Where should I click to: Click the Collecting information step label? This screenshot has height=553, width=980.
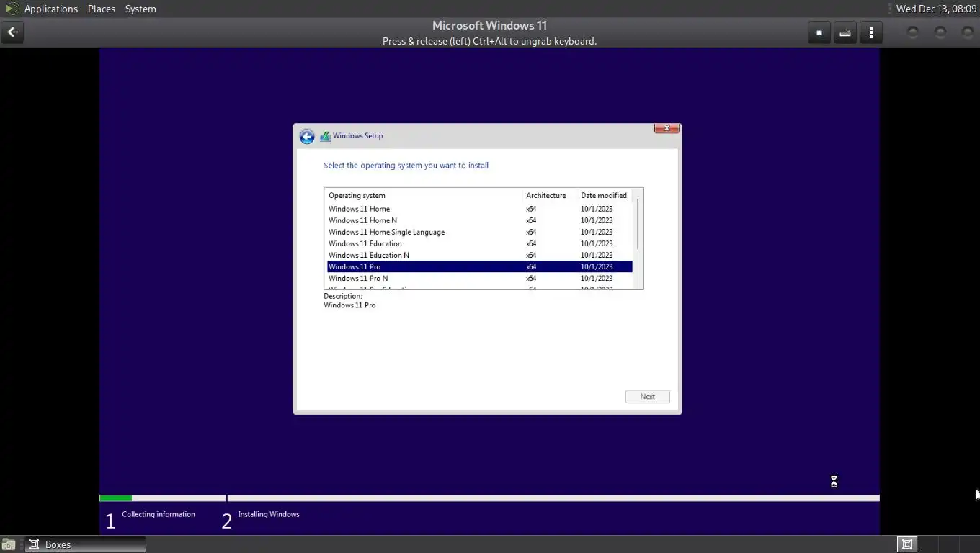coord(159,514)
